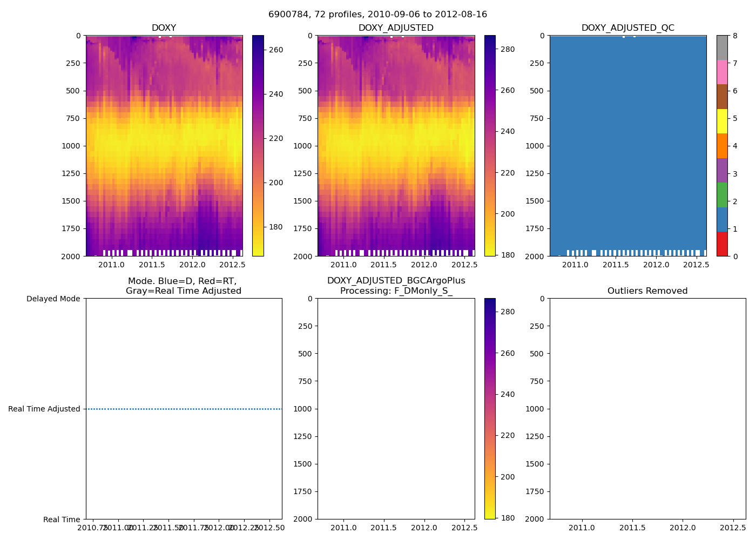The height and width of the screenshot is (540, 756).
Task: Click the DOXY colorbar beside first heatmap
Action: click(x=258, y=146)
